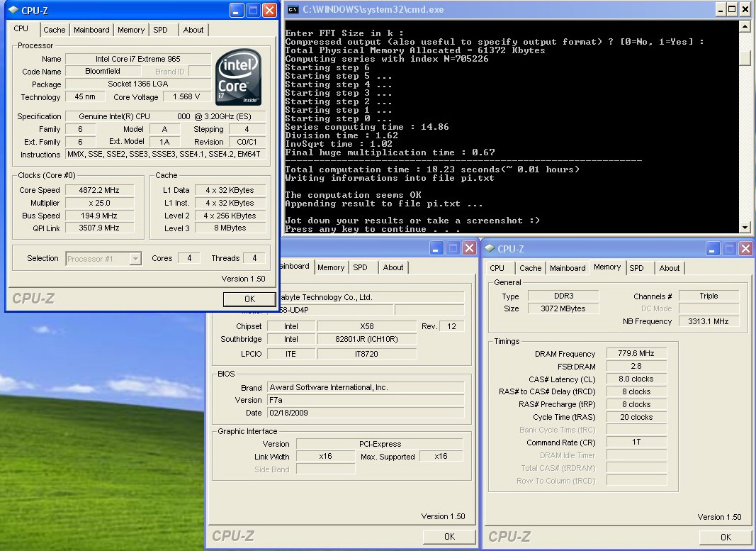The height and width of the screenshot is (551, 756).
Task: Click cmd.exe scrollbar down arrow
Action: pos(745,227)
